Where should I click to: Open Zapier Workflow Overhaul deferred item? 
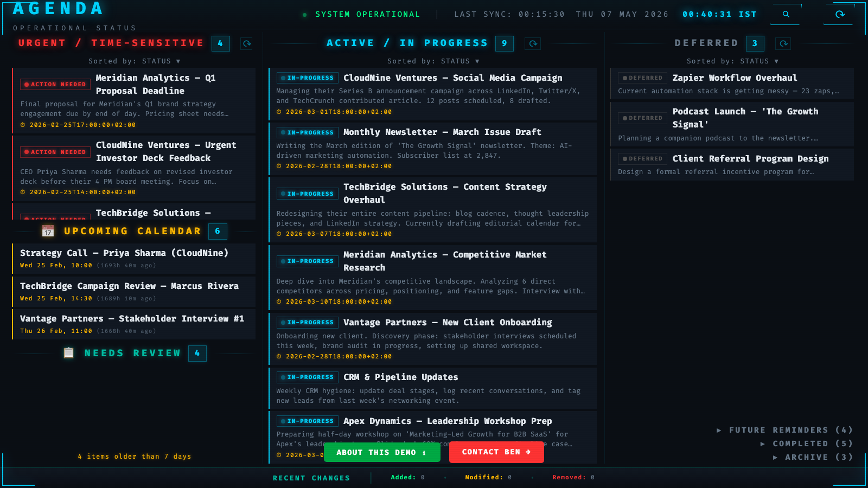pos(732,84)
